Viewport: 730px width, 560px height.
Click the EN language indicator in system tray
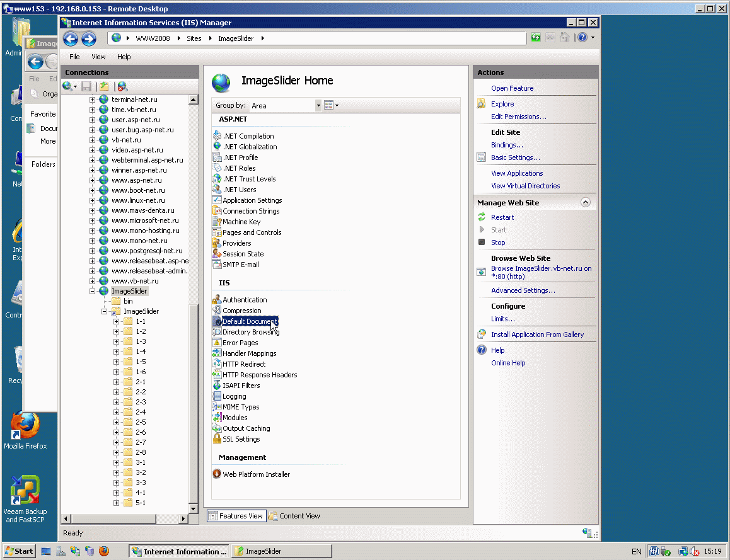pyautogui.click(x=637, y=552)
